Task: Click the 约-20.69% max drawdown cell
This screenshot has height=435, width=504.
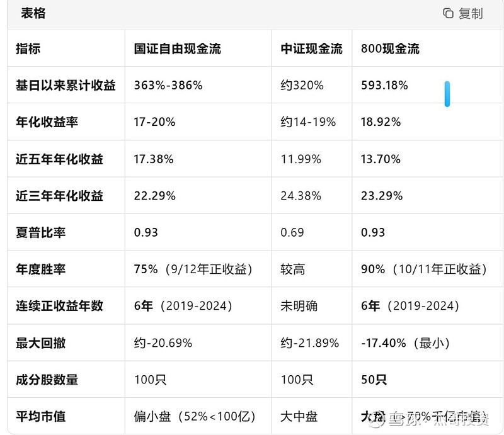Action: coord(163,343)
